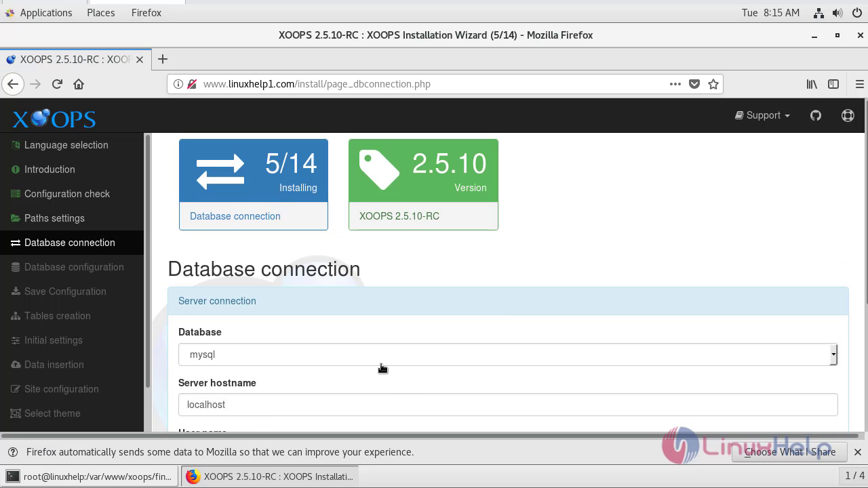Click the clock showing Tue 8:15 AM
Screen dimensions: 868x488
point(770,13)
